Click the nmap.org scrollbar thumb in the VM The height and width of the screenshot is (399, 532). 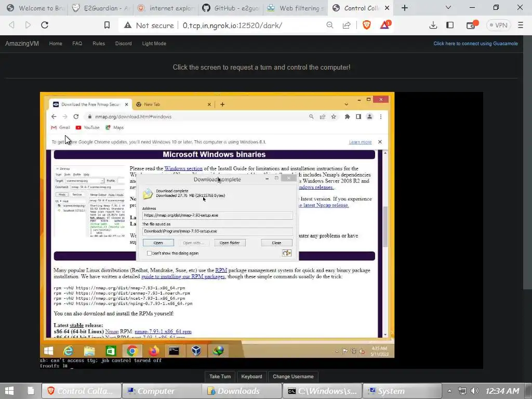[385, 226]
